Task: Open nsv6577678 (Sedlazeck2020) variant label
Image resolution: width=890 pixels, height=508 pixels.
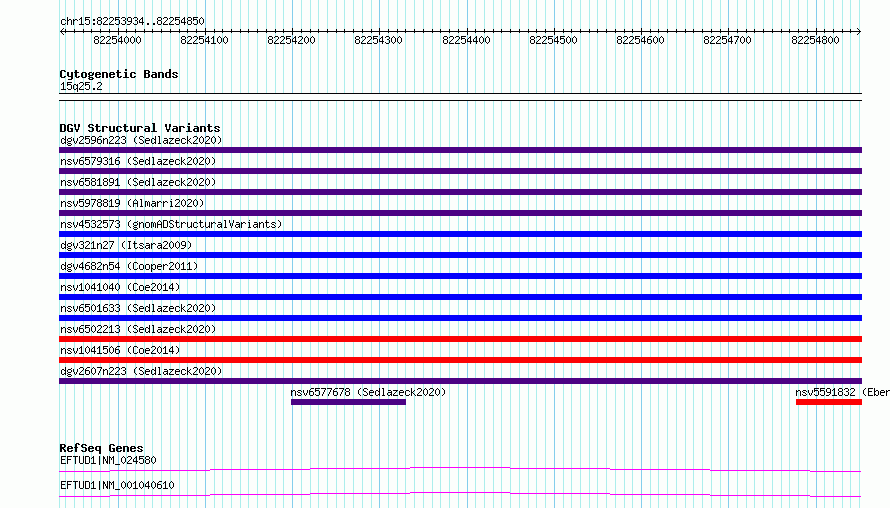Action: point(368,392)
